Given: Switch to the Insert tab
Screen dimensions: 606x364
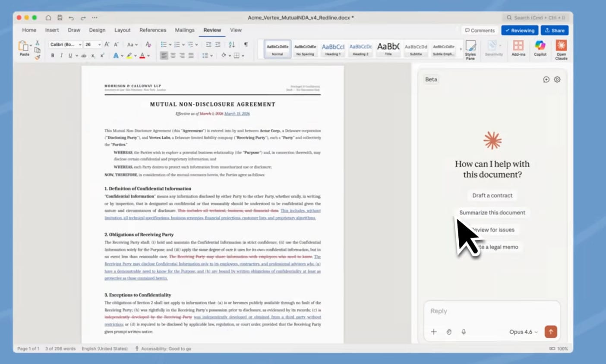Looking at the screenshot, I should (52, 30).
